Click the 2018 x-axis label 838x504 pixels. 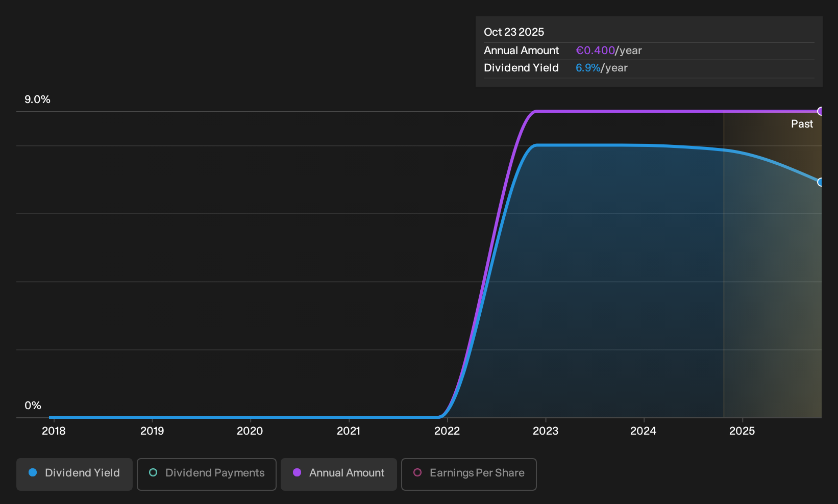54,431
